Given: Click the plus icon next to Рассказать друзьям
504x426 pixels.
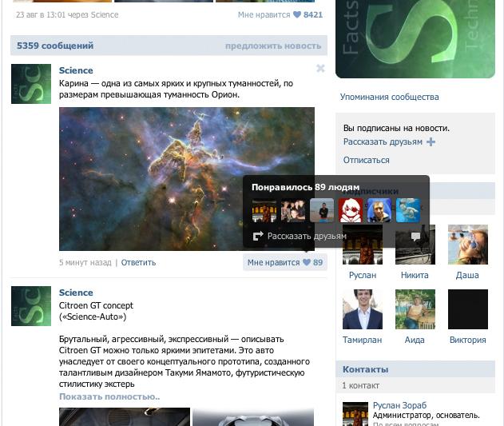Looking at the screenshot, I should 431,142.
